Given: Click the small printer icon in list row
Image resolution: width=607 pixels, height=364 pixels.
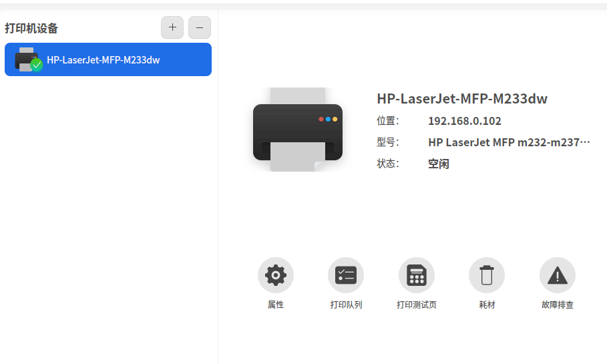Looking at the screenshot, I should pyautogui.click(x=28, y=59).
